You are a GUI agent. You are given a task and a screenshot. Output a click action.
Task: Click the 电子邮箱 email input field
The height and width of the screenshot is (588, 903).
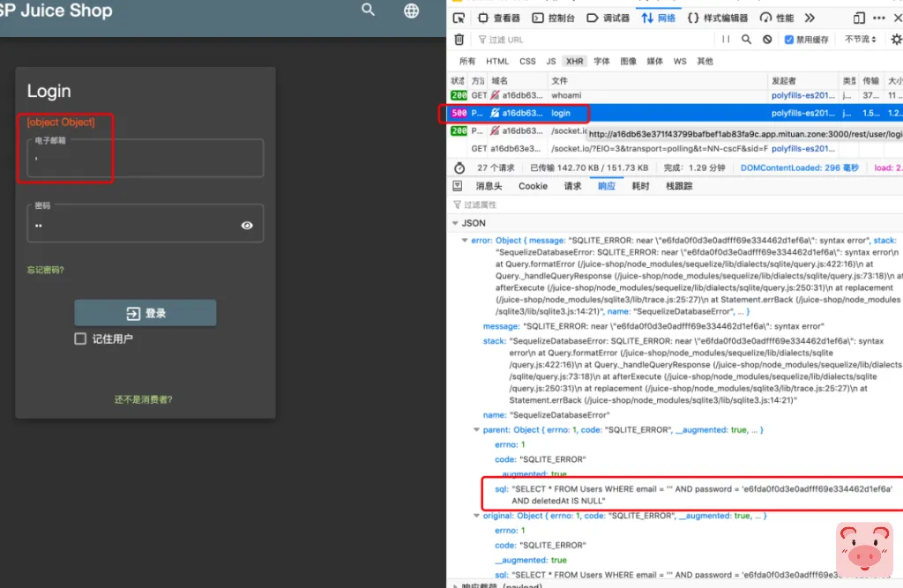point(146,158)
